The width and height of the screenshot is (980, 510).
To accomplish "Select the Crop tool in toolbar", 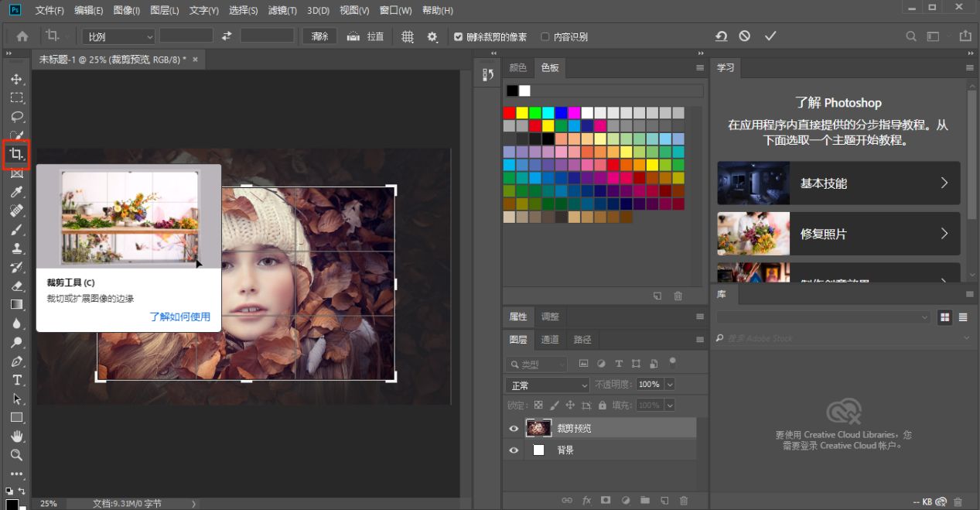I will click(16, 154).
